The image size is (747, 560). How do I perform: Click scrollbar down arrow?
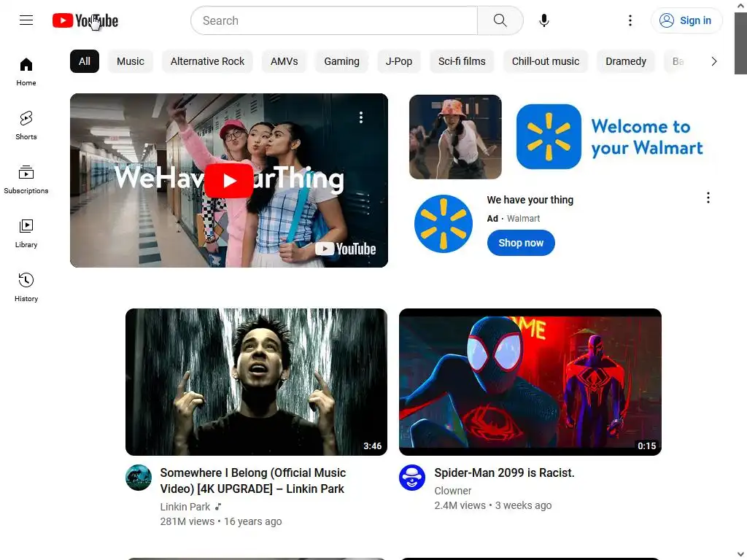tap(740, 555)
